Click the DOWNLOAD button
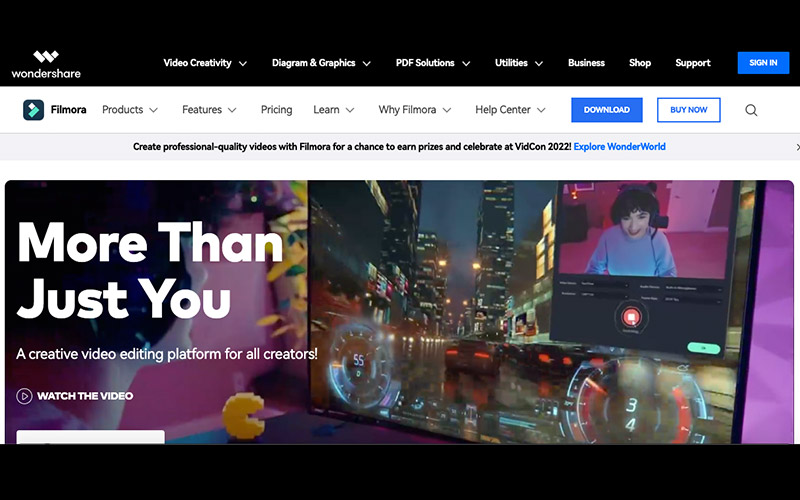Screen dimensions: 800x500 607,110
